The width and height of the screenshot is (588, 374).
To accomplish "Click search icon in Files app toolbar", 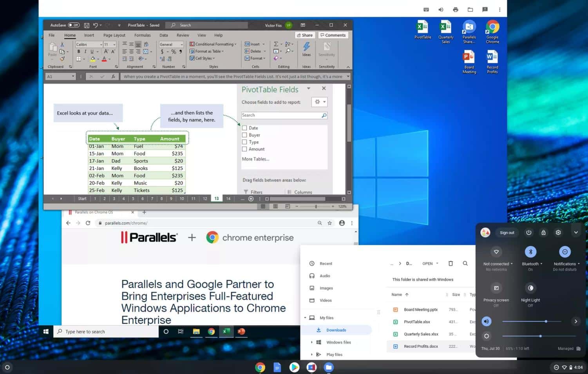I will [465, 263].
